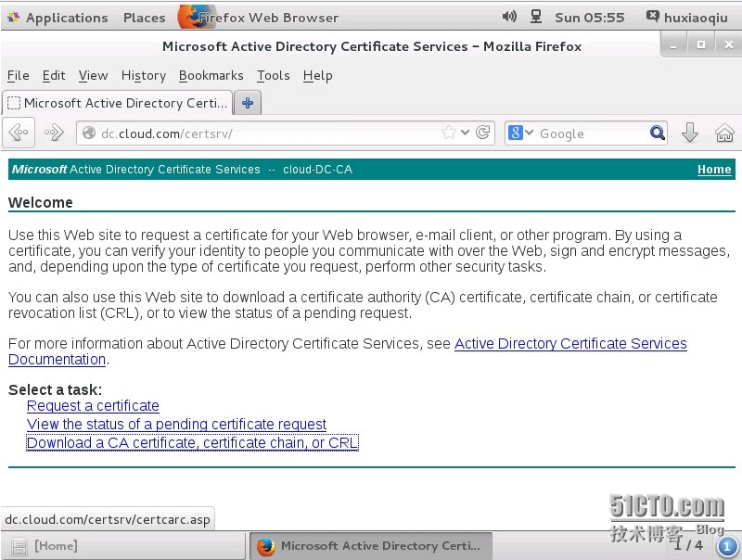The image size is (742, 560).
Task: Click Request a certificate link
Action: point(93,406)
